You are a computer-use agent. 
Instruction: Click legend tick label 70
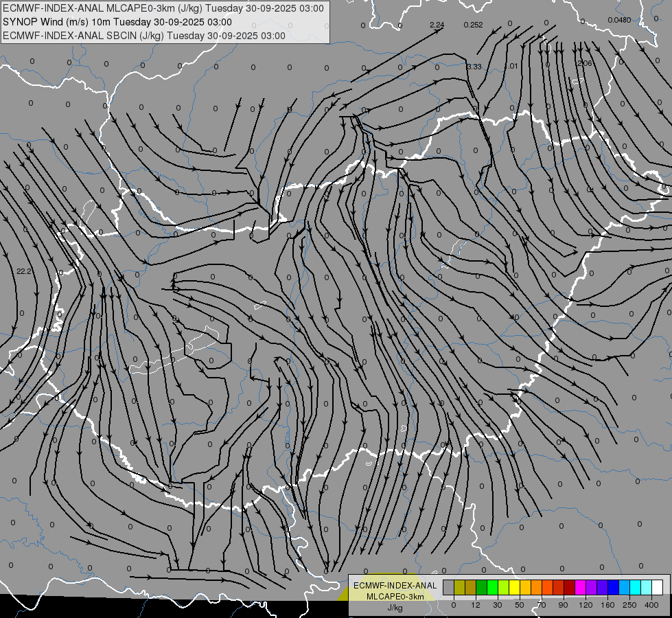tap(542, 605)
